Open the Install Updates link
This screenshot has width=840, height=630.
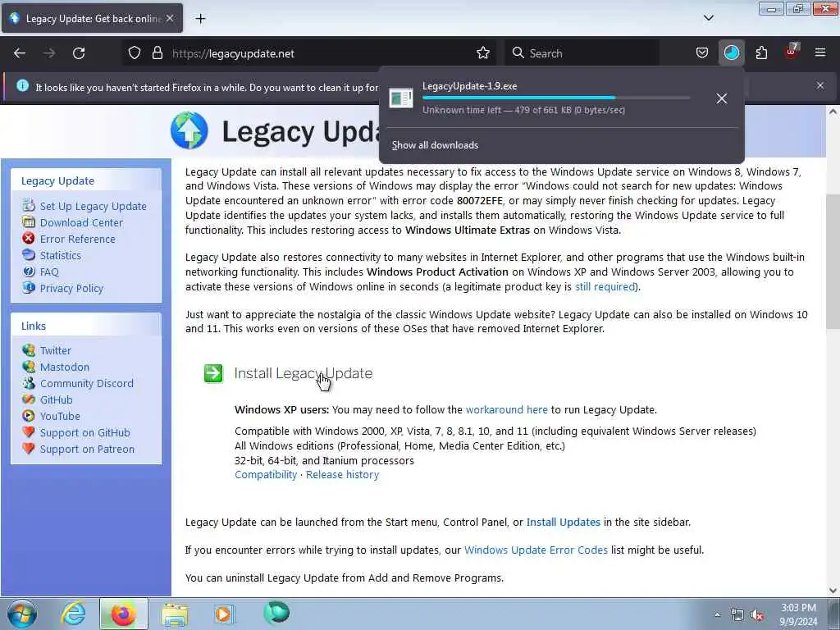pos(563,523)
